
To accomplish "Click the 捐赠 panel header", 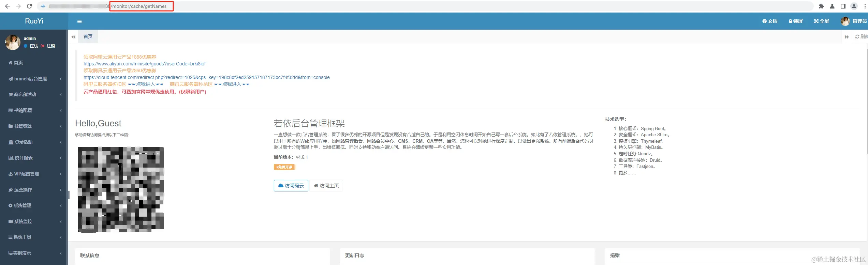I will pyautogui.click(x=615, y=255).
